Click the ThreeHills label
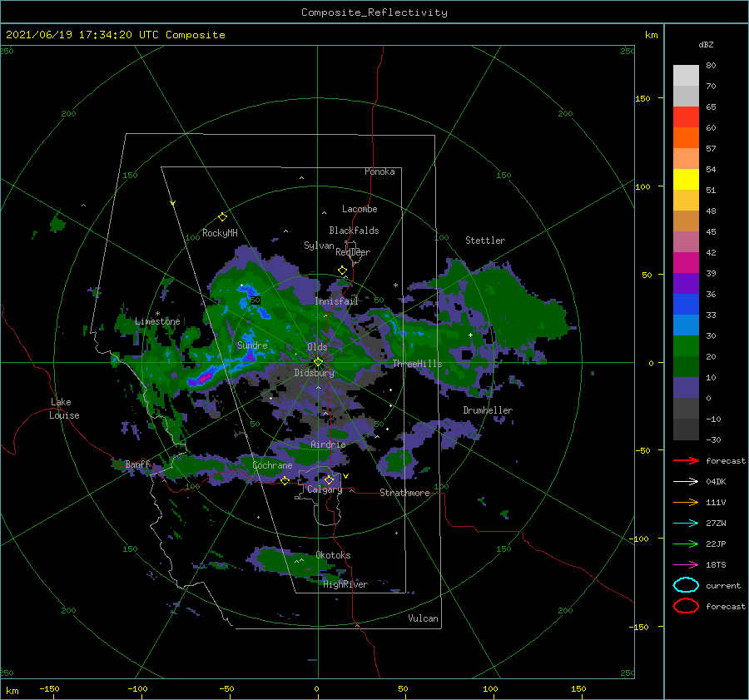The width and height of the screenshot is (749, 700). coord(417,364)
